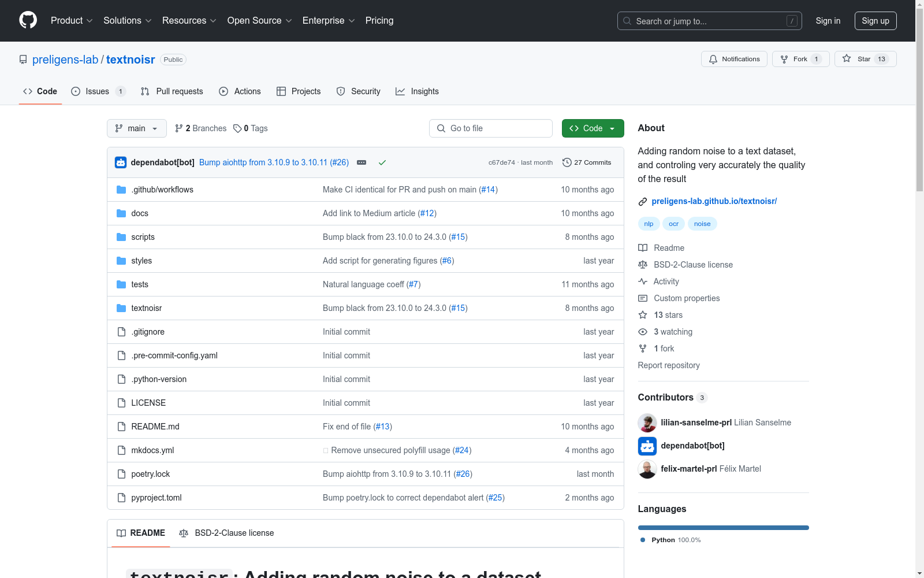Expand the Enterprise menu
This screenshot has height=578, width=924.
click(329, 20)
